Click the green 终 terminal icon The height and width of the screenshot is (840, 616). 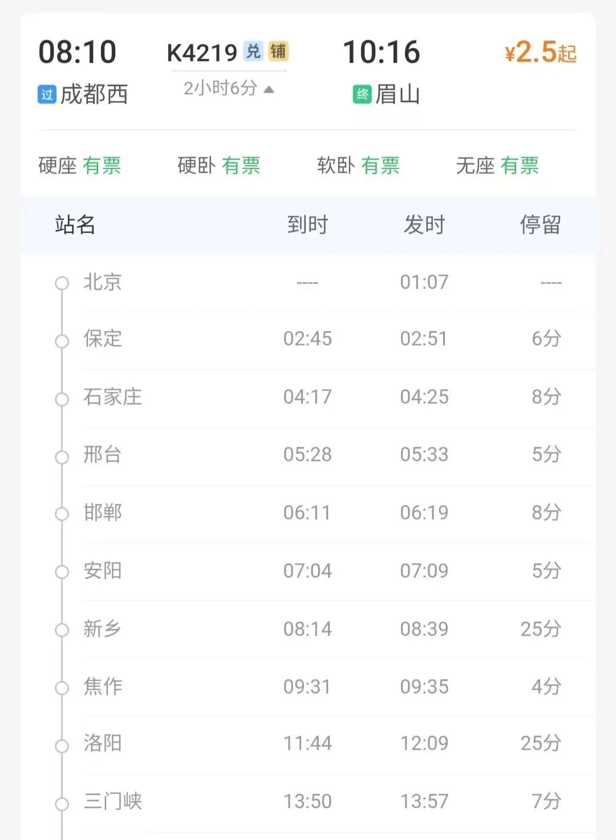click(x=362, y=94)
